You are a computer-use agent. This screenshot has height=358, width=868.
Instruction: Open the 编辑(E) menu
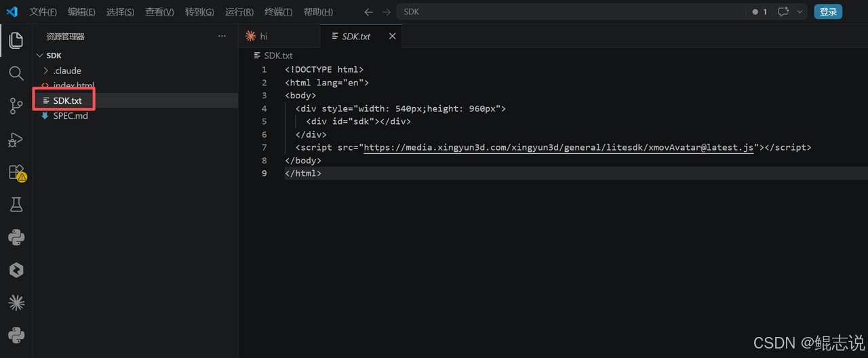pyautogui.click(x=81, y=12)
